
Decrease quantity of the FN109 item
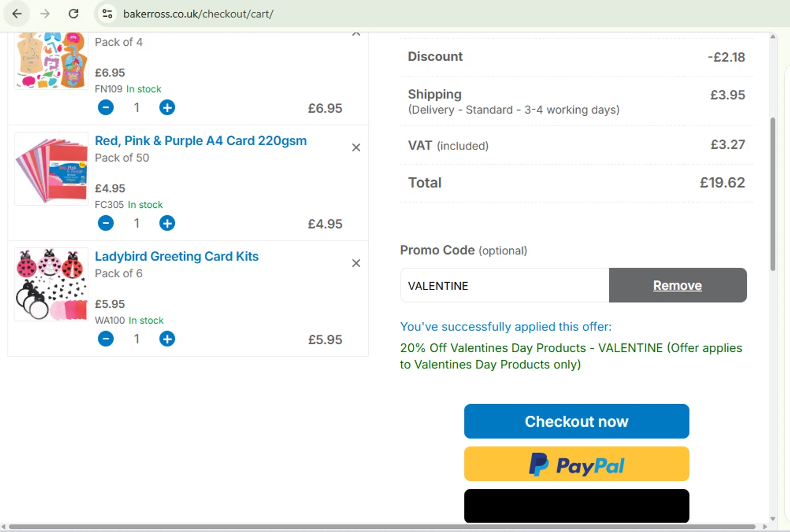[x=106, y=107]
